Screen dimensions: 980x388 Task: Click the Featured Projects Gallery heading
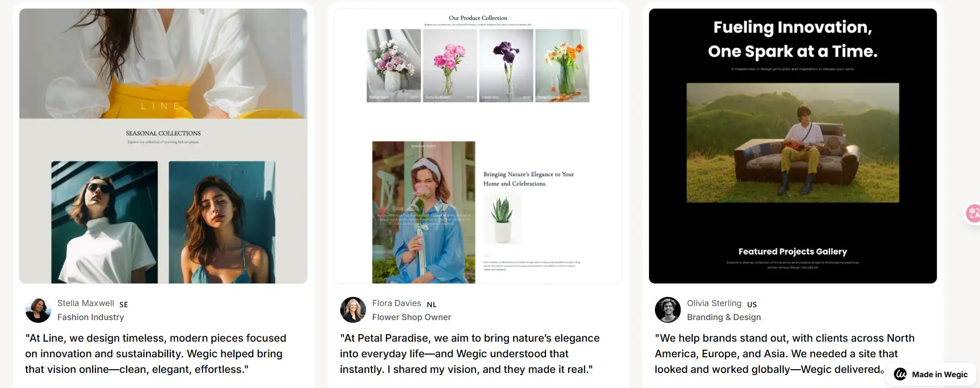coord(792,252)
